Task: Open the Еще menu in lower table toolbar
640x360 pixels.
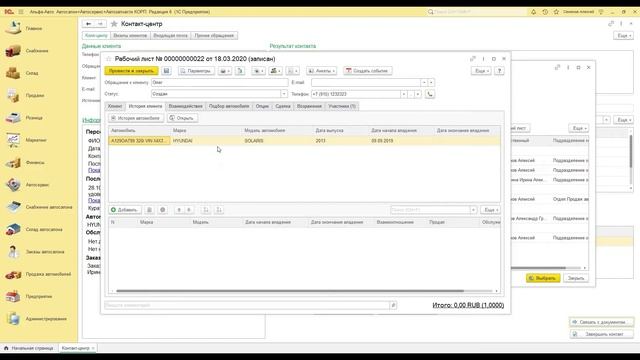Action: pyautogui.click(x=490, y=210)
